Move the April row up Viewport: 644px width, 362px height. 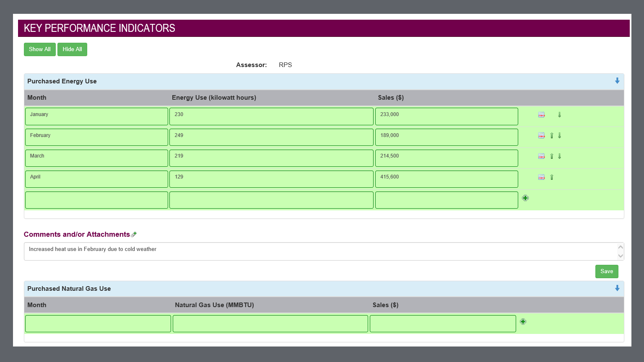pyautogui.click(x=552, y=177)
